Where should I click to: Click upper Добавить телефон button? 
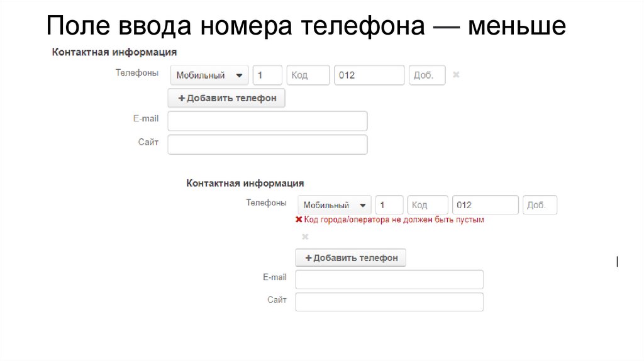pyautogui.click(x=226, y=98)
